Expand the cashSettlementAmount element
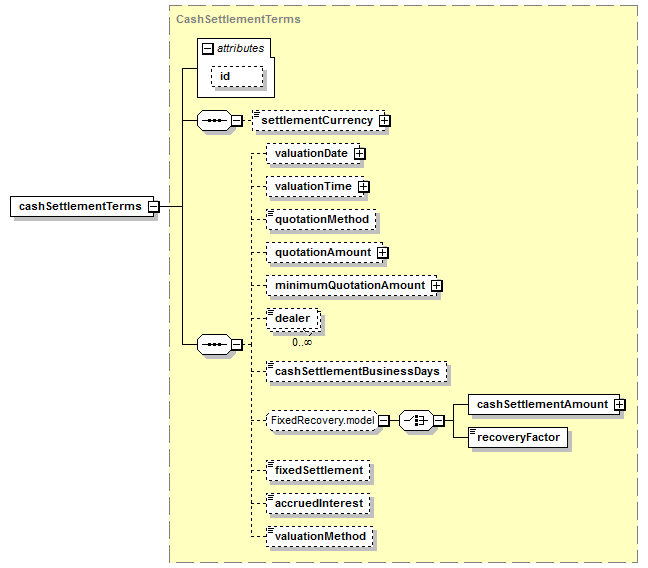Screen dimensions: 648x568 click(x=619, y=404)
